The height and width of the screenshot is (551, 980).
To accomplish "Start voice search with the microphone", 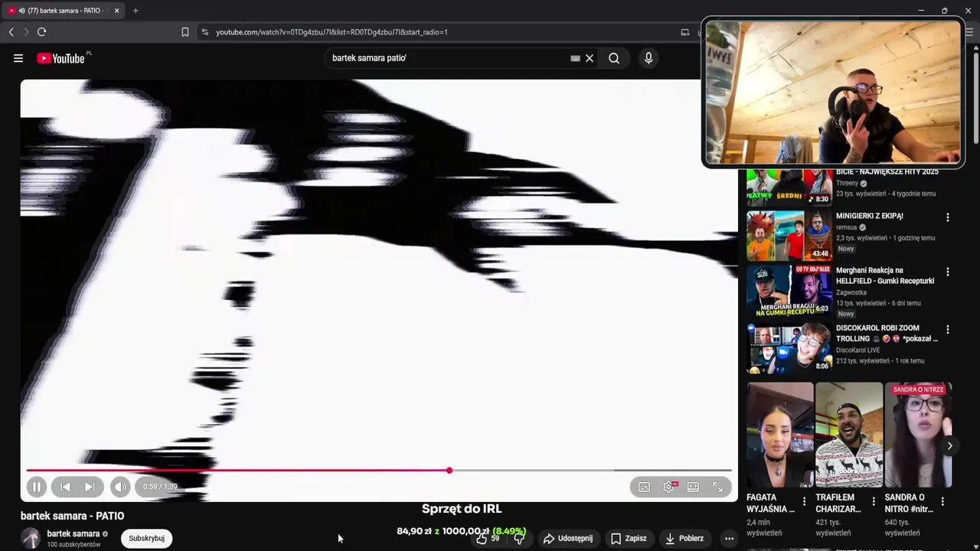I will coord(648,58).
